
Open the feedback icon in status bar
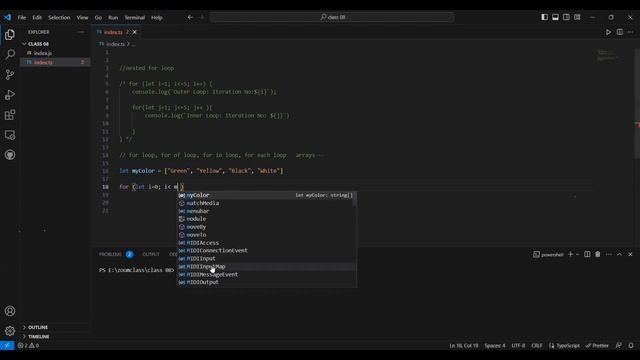619,345
